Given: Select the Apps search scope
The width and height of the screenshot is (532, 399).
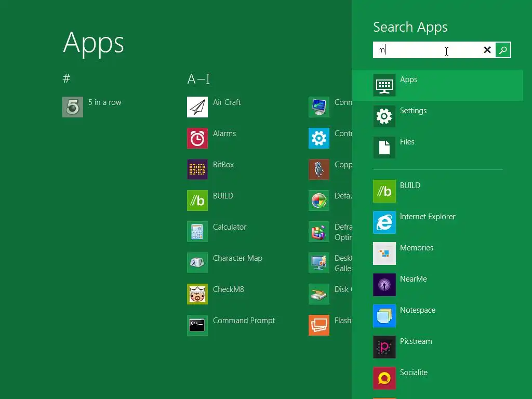Looking at the screenshot, I should coord(437,85).
